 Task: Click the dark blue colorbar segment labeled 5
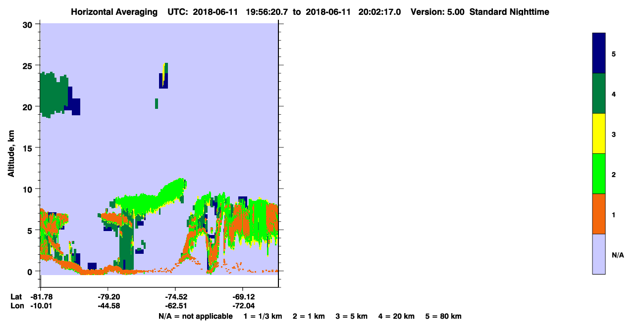(x=599, y=53)
